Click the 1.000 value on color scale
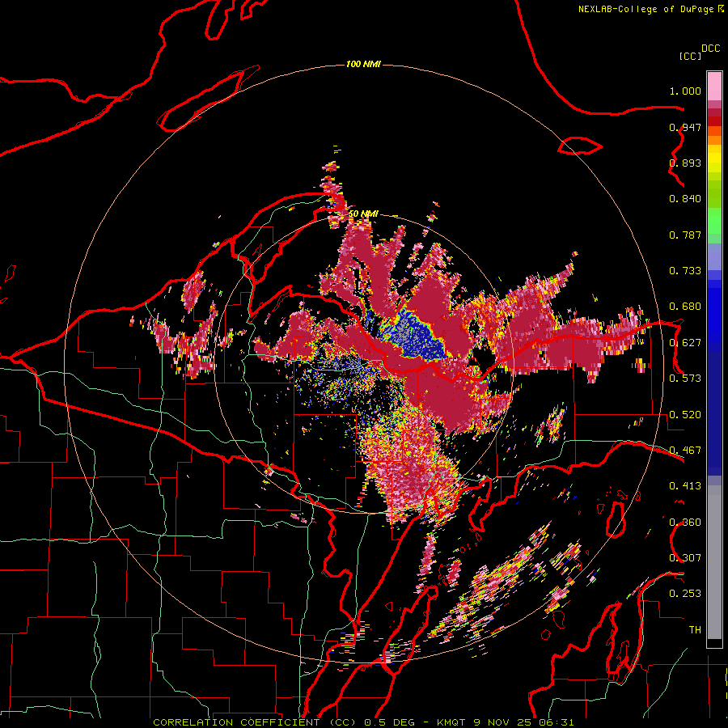Image resolution: width=728 pixels, height=728 pixels. [x=685, y=91]
